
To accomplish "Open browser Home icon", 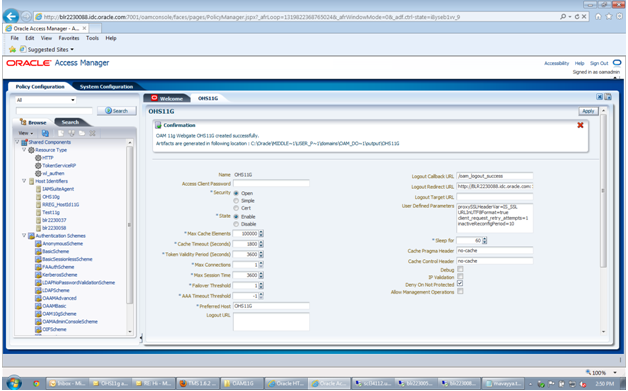I will coord(598,16).
